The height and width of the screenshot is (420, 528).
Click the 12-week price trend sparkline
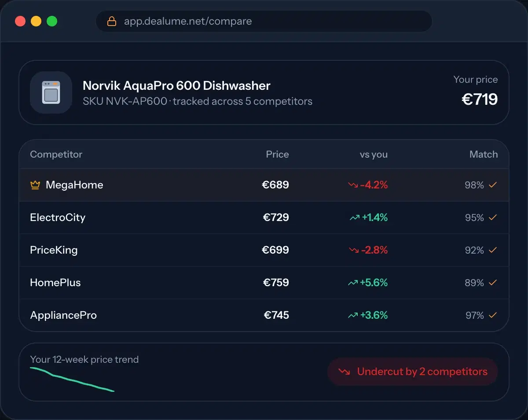[72, 379]
